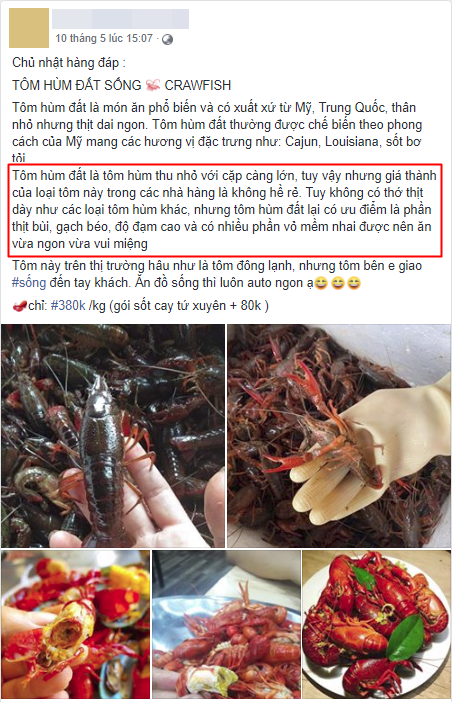Open photo of red crawfish with green leaves
452x702 pixels.
376,625
